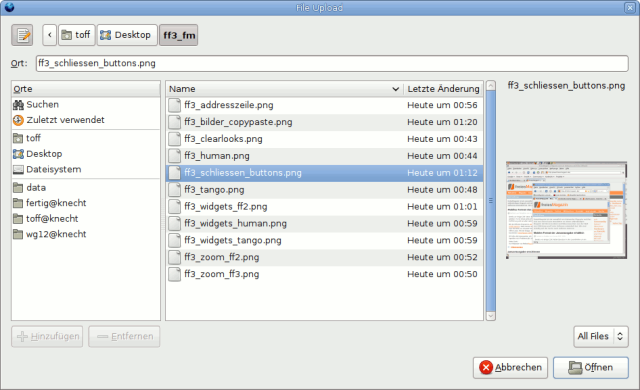
Task: Click the Hinzufügen bookmark button
Action: pyautogui.click(x=47, y=337)
